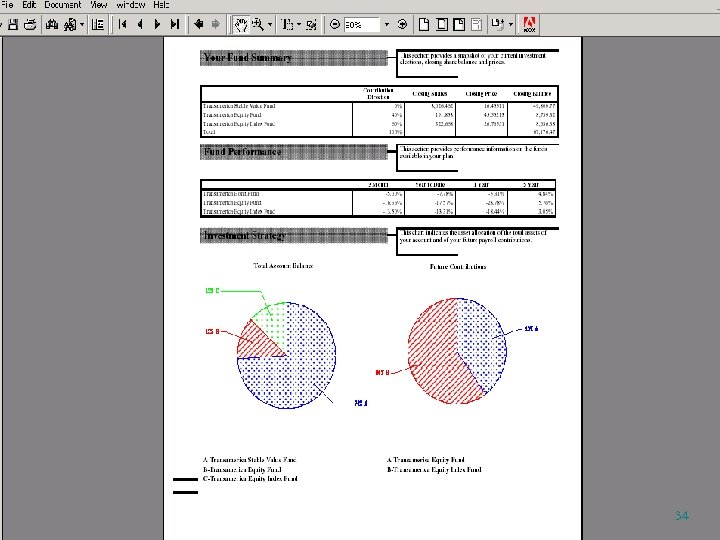Open the View menu
720x540 pixels.
(x=98, y=5)
